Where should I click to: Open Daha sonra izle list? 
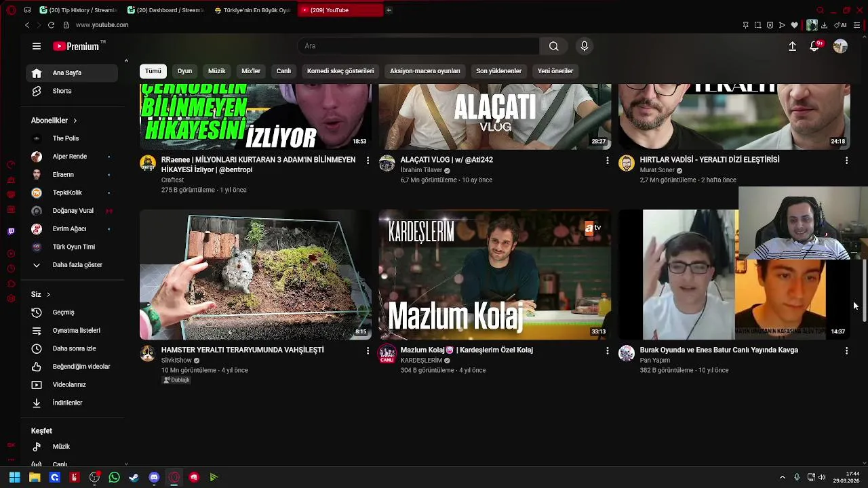[73, 348]
